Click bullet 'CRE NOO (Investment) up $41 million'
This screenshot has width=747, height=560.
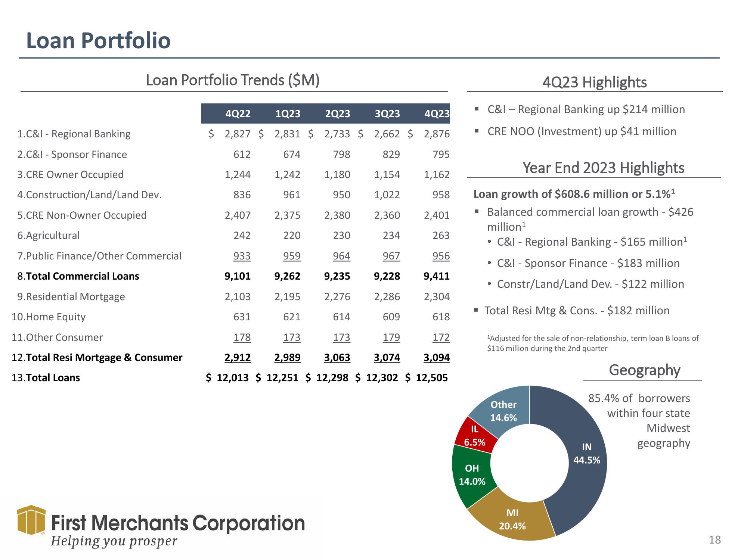click(582, 131)
